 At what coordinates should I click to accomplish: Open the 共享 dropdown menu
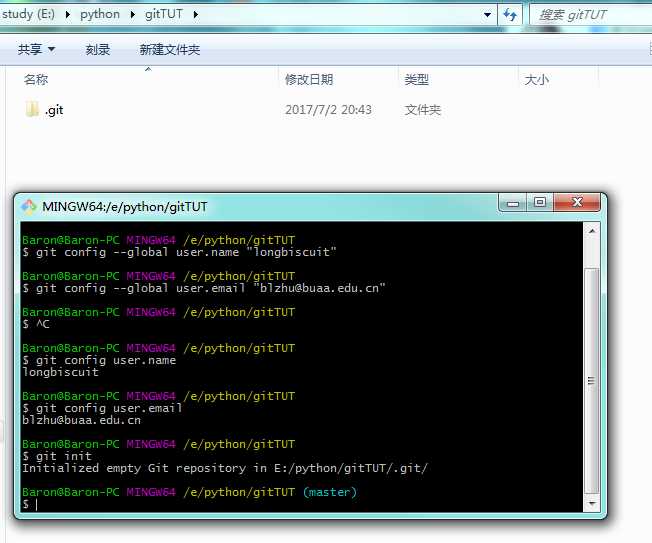pos(36,49)
